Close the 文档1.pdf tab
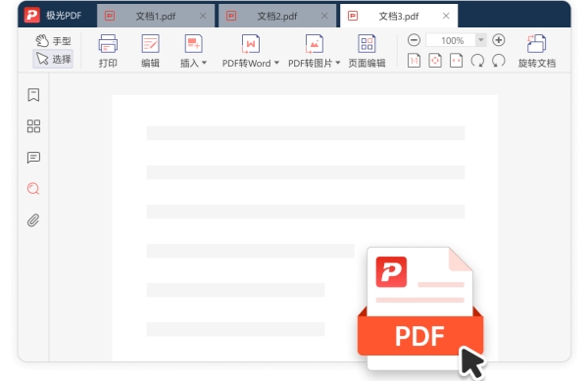588x381 pixels. pyautogui.click(x=203, y=16)
